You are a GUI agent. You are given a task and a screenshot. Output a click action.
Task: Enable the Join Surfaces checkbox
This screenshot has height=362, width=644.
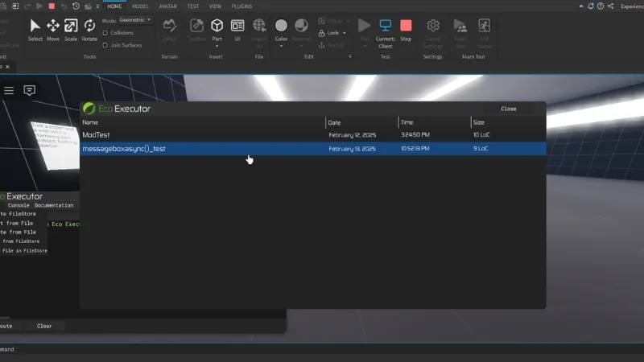pos(105,45)
